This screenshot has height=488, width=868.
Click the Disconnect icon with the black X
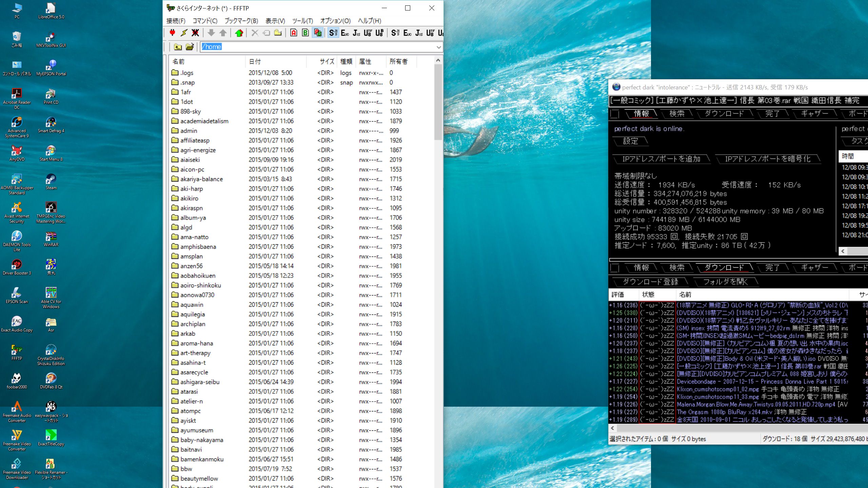tap(195, 33)
